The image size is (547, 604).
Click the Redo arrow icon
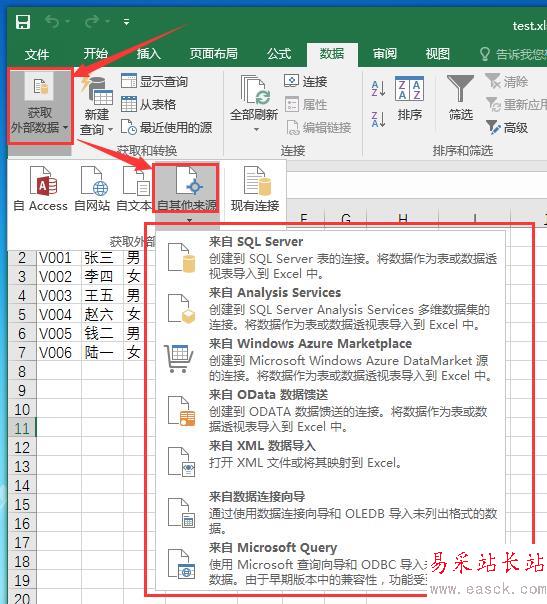pyautogui.click(x=92, y=22)
